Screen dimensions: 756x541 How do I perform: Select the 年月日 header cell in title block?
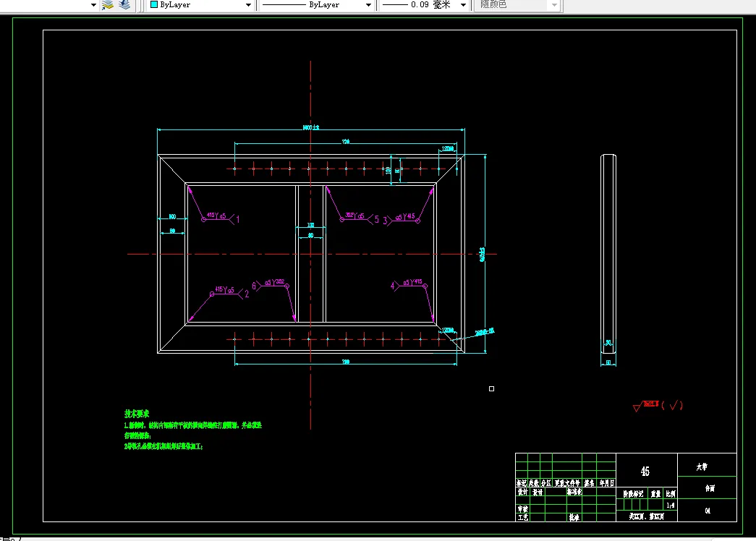pos(606,483)
